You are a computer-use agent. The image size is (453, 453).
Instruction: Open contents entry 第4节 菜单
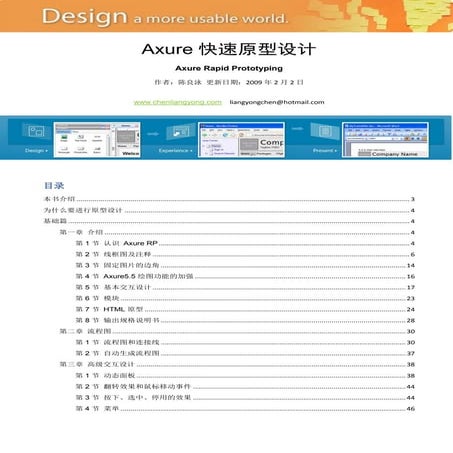[x=245, y=409]
